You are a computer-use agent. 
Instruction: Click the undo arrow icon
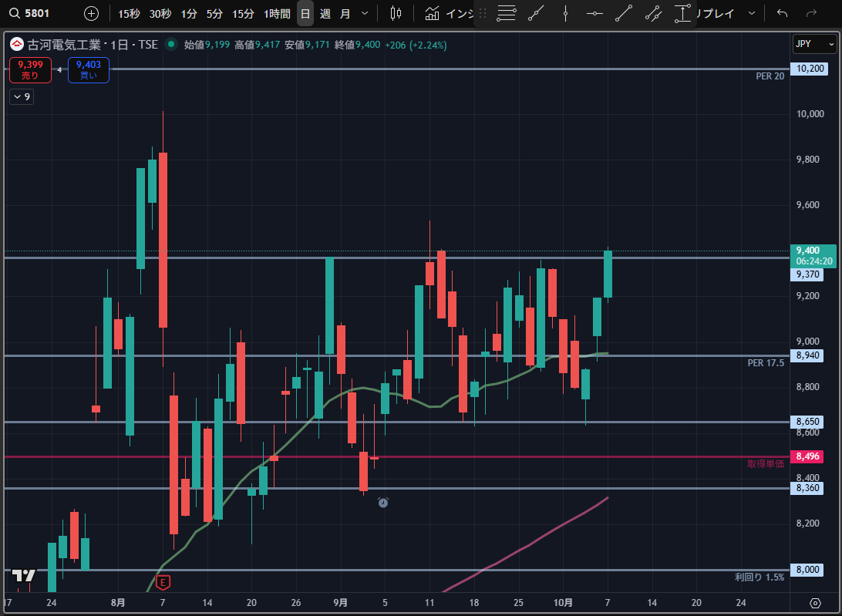(x=782, y=13)
